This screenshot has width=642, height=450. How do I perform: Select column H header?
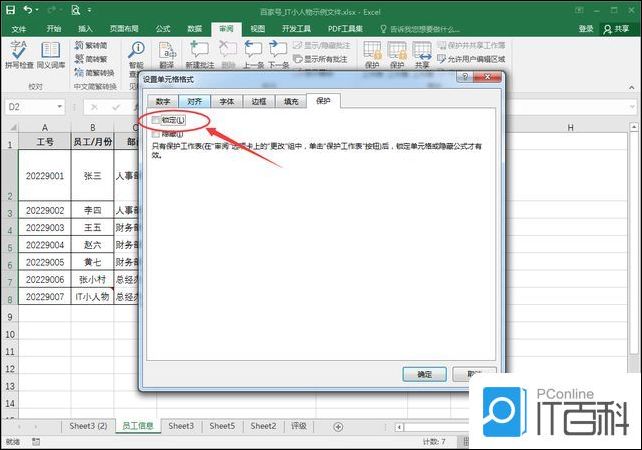coord(570,127)
